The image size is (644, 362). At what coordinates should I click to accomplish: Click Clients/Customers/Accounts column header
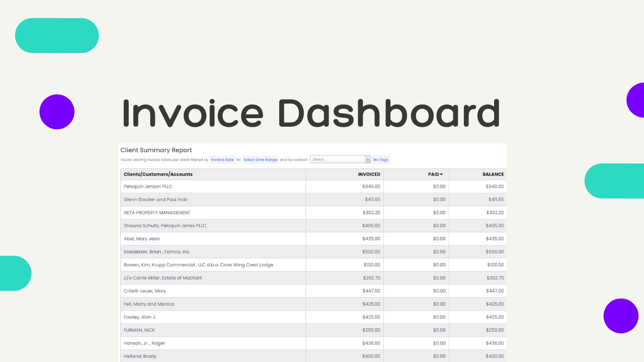[x=158, y=174]
